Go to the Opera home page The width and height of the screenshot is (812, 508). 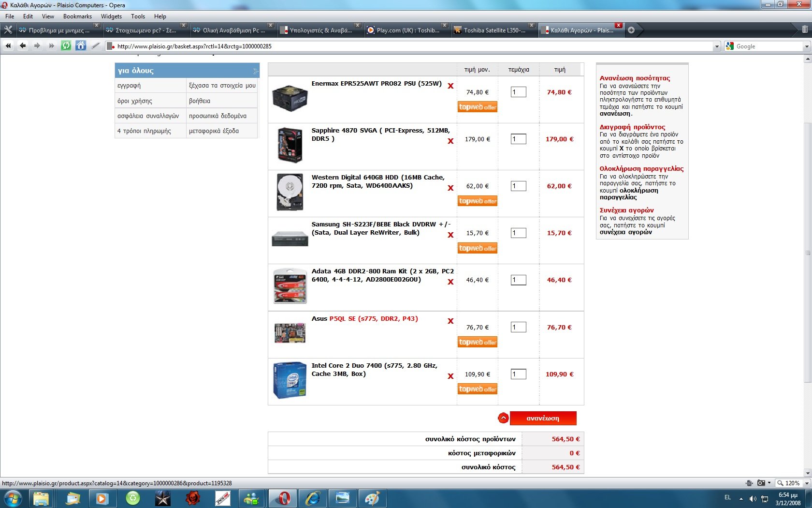point(81,46)
